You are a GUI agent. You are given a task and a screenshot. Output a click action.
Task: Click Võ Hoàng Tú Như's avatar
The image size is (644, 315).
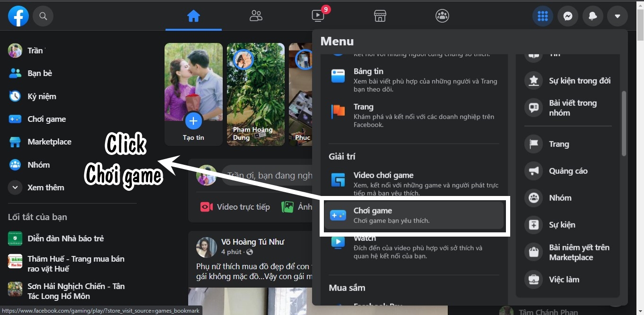pos(207,247)
